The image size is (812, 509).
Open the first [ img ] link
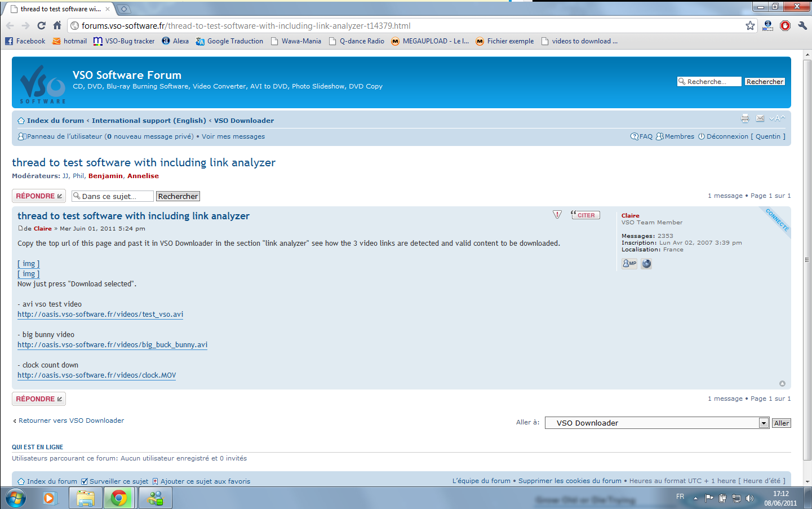click(28, 264)
